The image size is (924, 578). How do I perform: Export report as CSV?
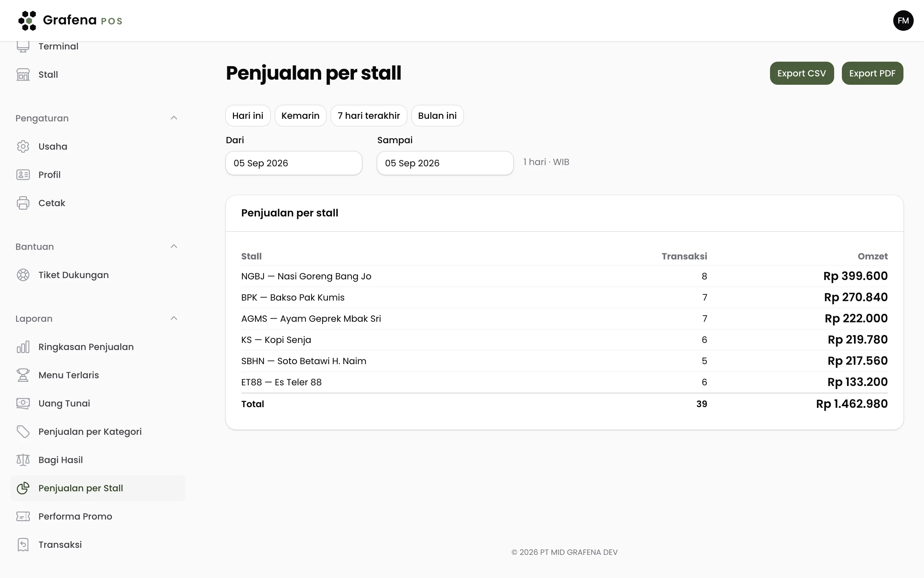[x=801, y=73]
